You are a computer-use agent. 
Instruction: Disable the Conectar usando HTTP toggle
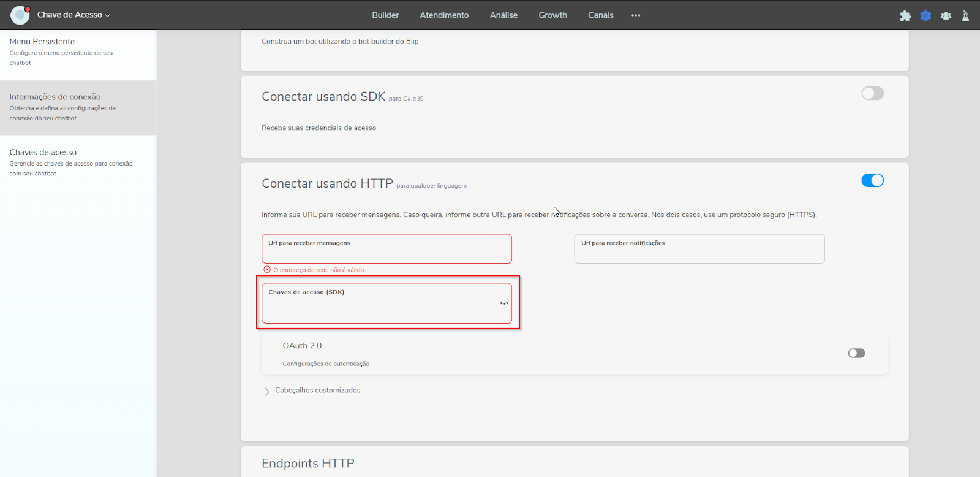click(x=872, y=180)
